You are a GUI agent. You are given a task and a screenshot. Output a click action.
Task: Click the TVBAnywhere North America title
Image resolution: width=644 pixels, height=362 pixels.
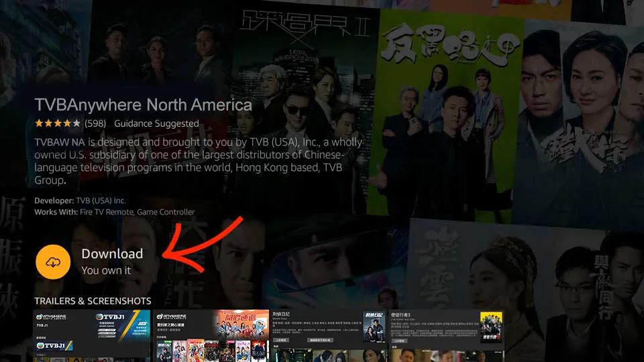pyautogui.click(x=143, y=105)
